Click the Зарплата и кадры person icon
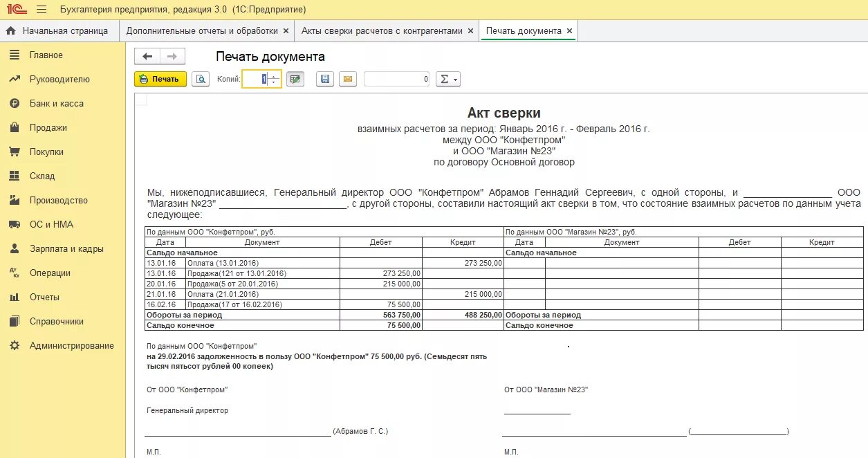This screenshot has height=458, width=868. [14, 248]
